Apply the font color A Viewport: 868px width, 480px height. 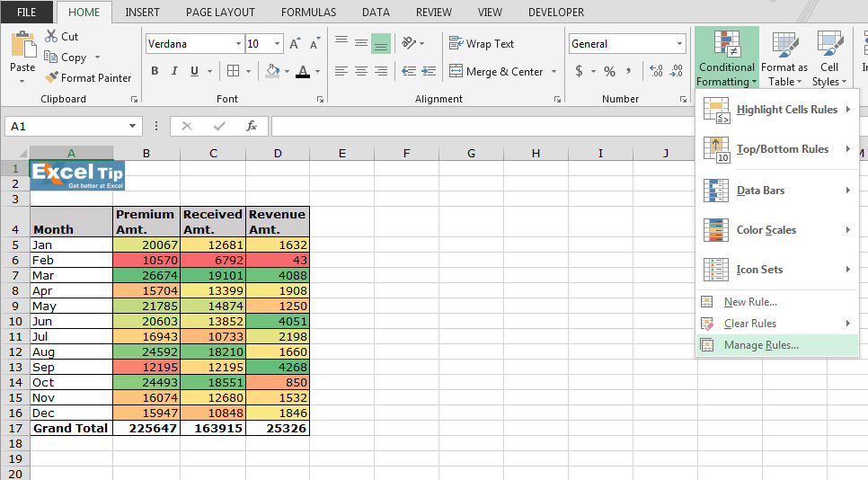303,71
